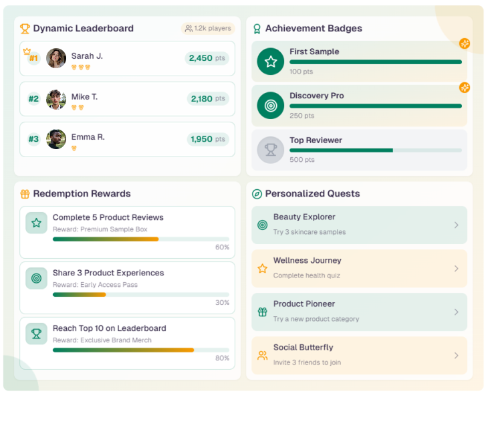Click the star icon in Wellness Journey quest
The image size is (488, 448).
point(262,268)
